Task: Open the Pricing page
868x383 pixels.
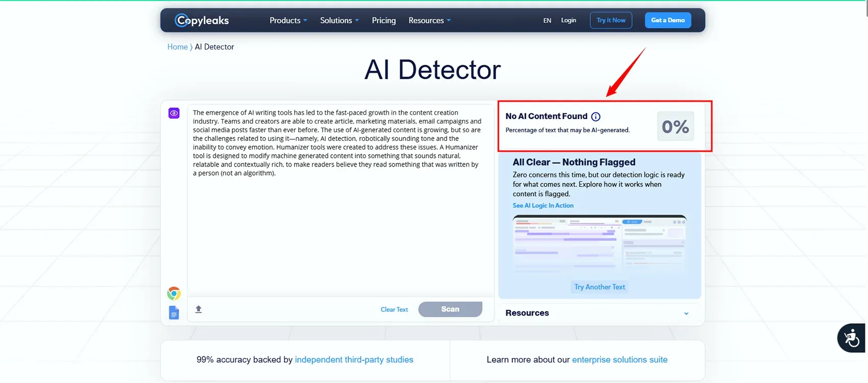Action: [383, 20]
